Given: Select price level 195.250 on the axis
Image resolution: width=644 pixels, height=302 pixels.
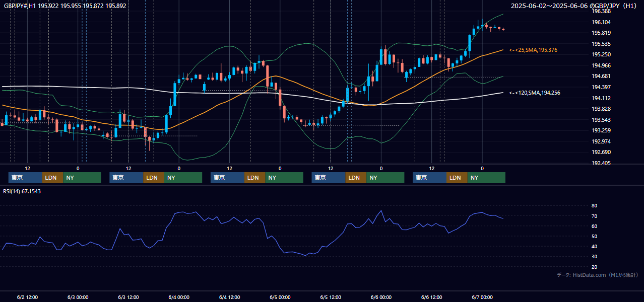Looking at the screenshot, I should coord(601,54).
